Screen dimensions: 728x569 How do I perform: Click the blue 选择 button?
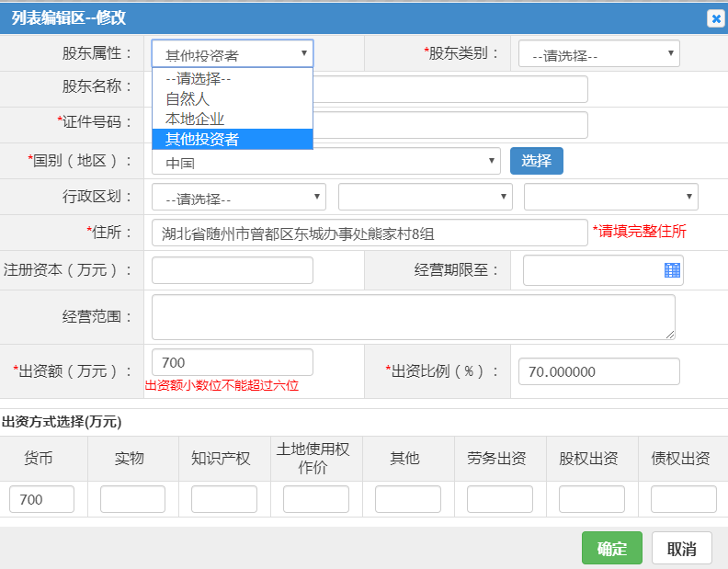pos(537,161)
